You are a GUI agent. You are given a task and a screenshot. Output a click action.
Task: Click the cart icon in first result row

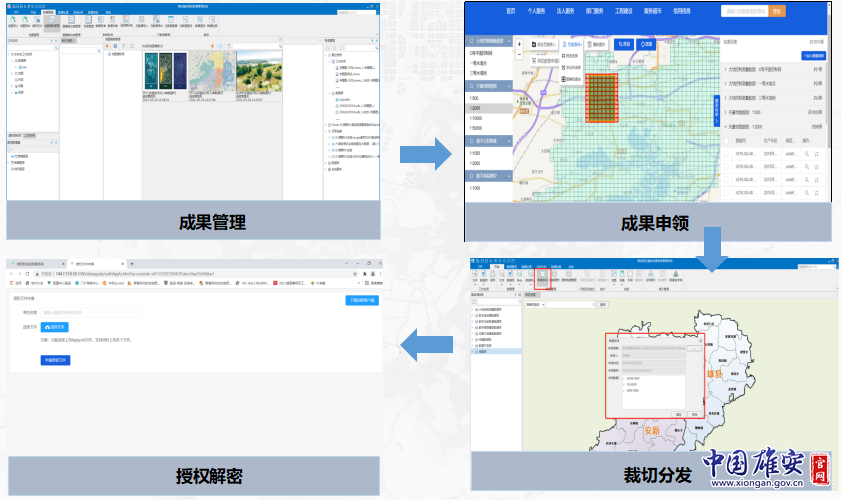point(817,154)
